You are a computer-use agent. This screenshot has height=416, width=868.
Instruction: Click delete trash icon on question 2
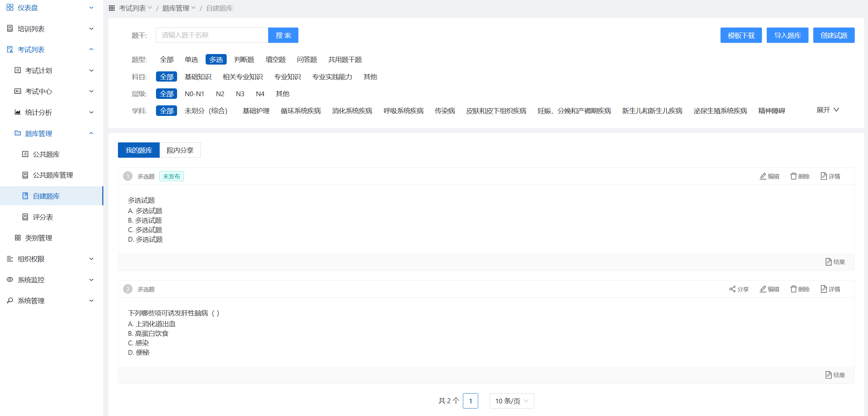pyautogui.click(x=794, y=289)
